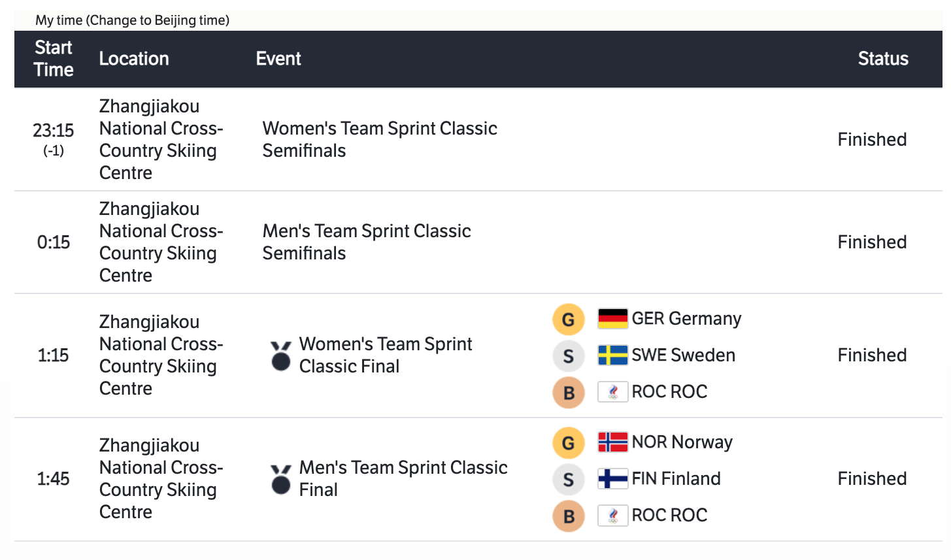Open Women's Team Sprint Classic Final event
The height and width of the screenshot is (560, 951).
(385, 355)
